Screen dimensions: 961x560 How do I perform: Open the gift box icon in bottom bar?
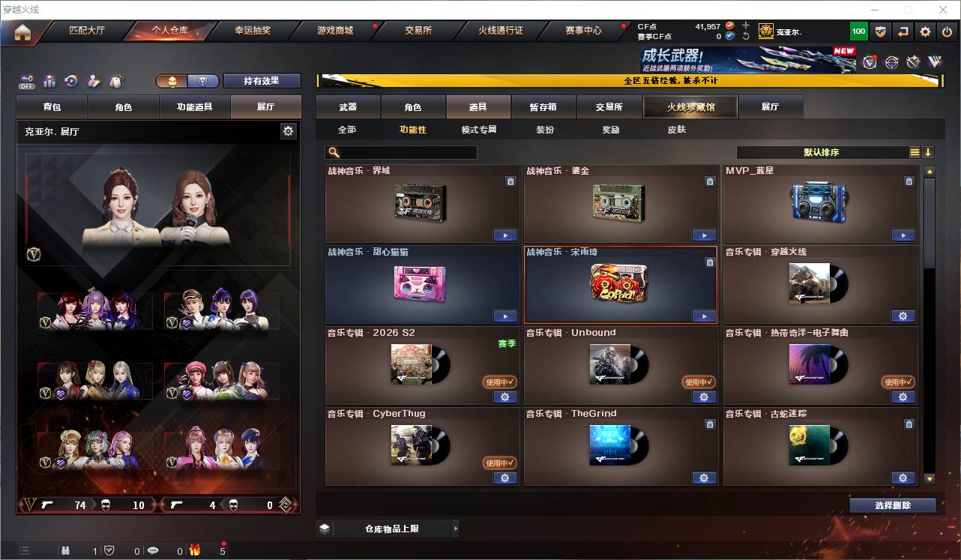point(194,550)
